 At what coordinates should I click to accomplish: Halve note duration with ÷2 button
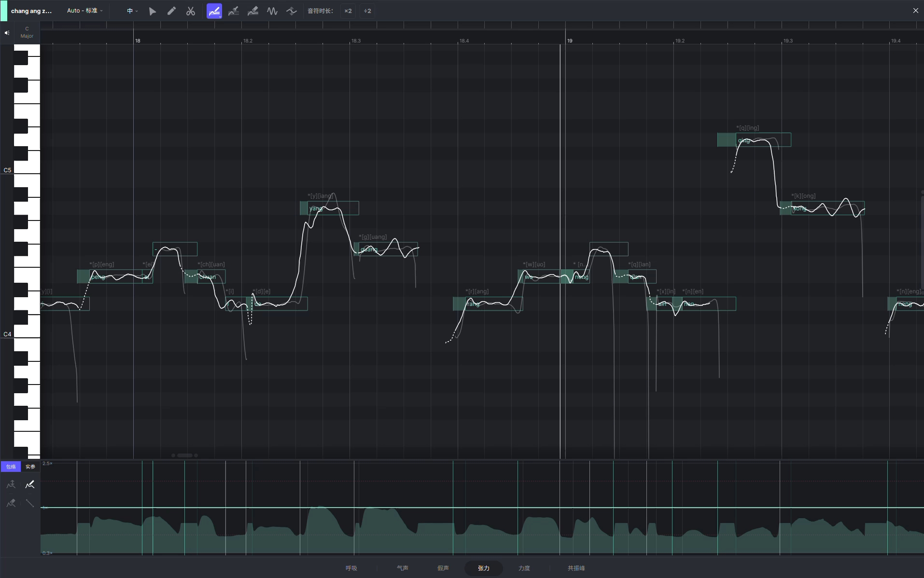(x=367, y=11)
